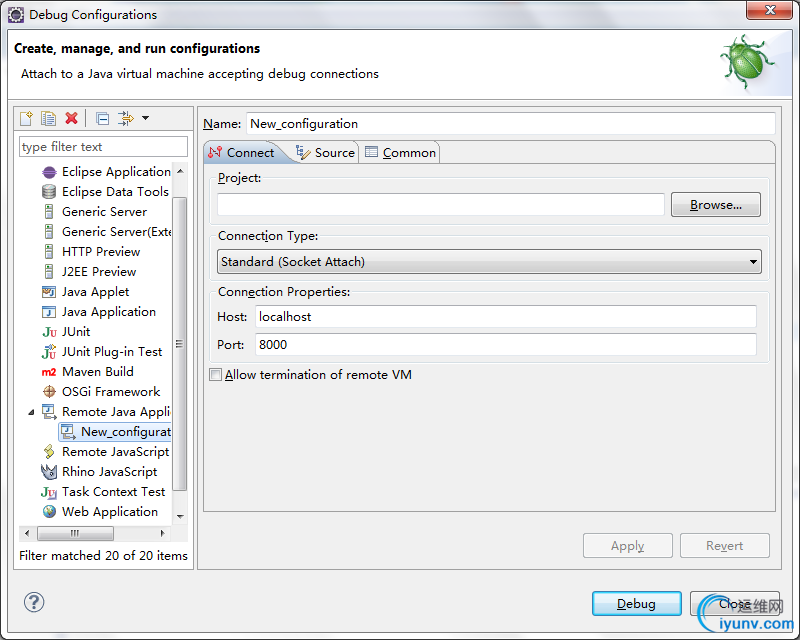Click the Eclipse Application icon
Viewport: 800px width, 640px height.
(49, 172)
